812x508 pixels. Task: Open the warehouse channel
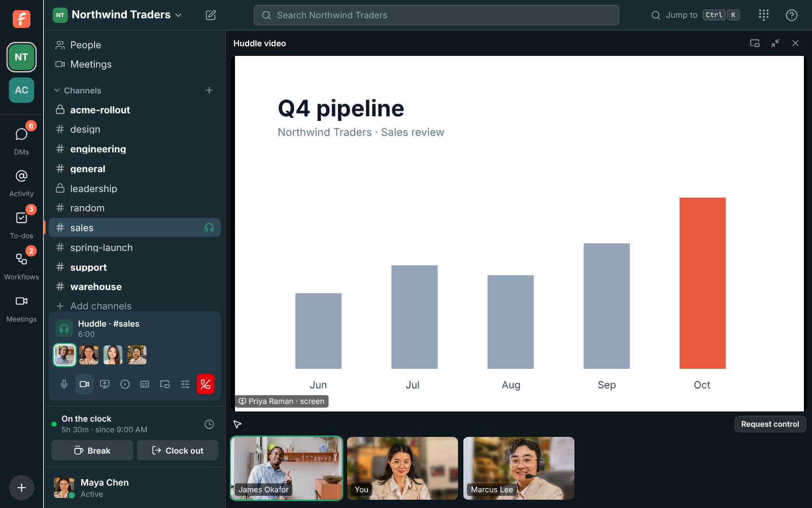(x=134, y=287)
